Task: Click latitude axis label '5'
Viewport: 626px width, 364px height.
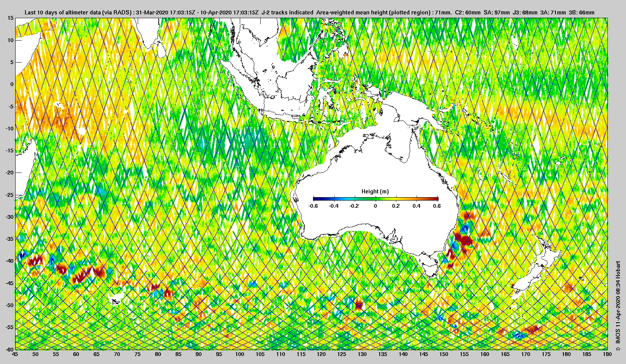Action: (12, 62)
